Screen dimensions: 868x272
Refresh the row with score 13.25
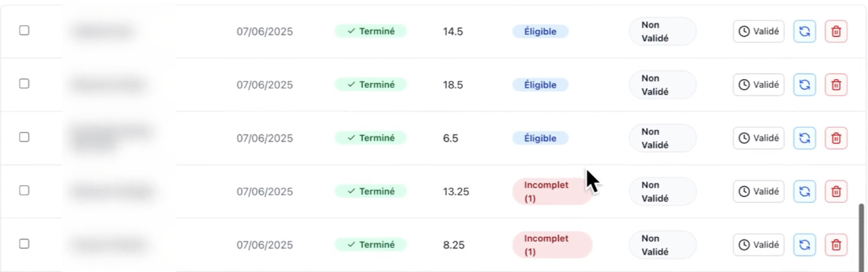point(805,191)
